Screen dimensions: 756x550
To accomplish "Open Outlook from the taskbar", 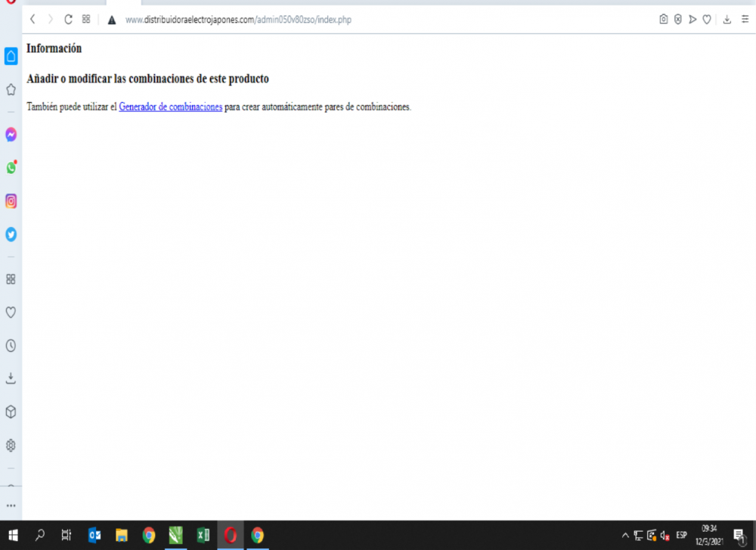I will [94, 535].
